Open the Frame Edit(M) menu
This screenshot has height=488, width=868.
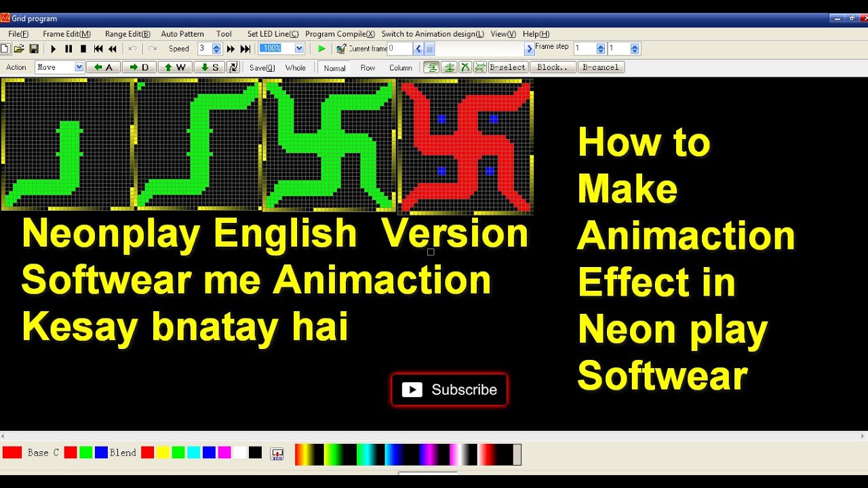point(66,34)
